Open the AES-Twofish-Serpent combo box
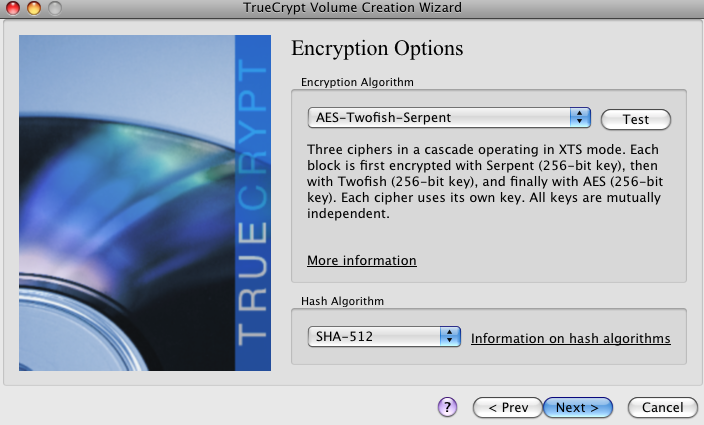This screenshot has width=704, height=425. (449, 118)
